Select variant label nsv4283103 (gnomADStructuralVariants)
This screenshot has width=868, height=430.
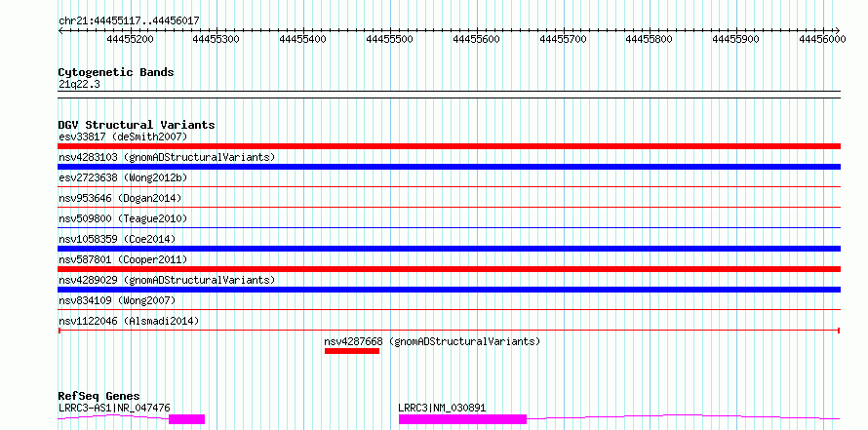(167, 157)
